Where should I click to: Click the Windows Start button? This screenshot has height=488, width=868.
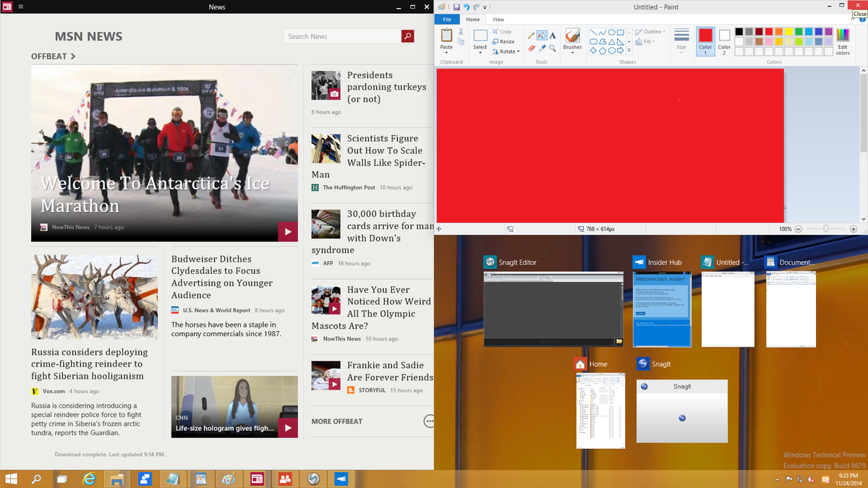[x=12, y=479]
